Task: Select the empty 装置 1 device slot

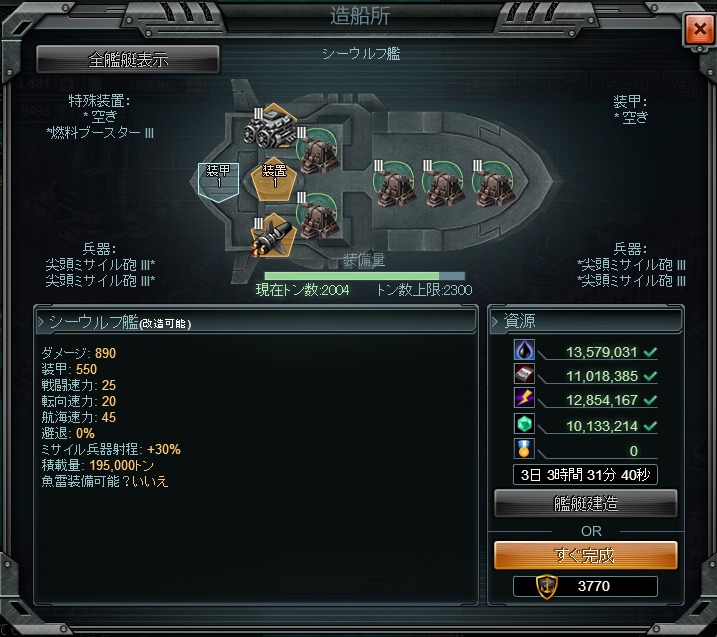Action: pyautogui.click(x=274, y=179)
